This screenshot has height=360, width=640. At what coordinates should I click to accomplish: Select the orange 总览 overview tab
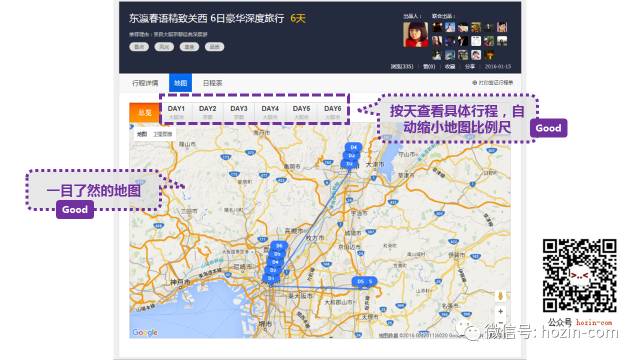coord(144,113)
